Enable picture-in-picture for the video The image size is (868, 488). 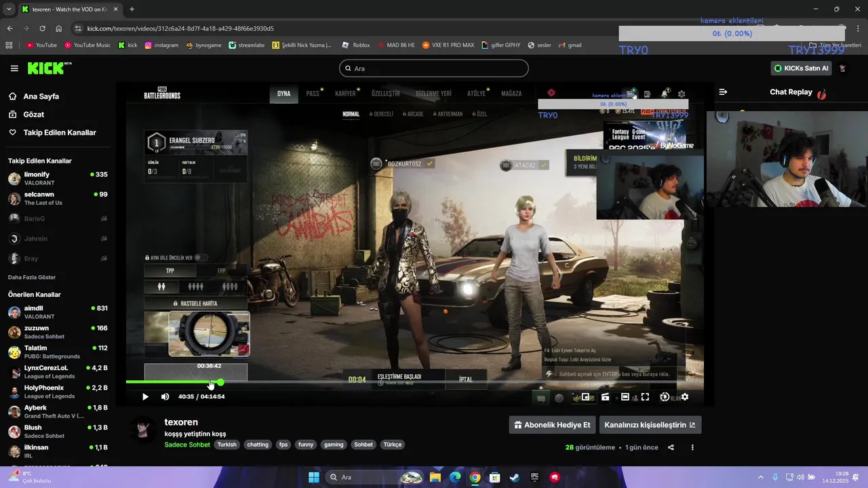coord(585,396)
